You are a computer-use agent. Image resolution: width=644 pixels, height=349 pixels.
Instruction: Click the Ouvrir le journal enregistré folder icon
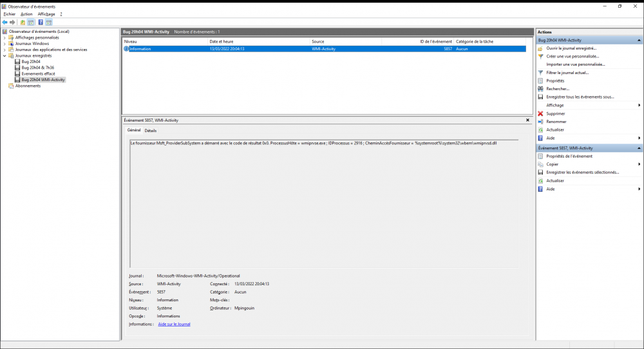540,48
